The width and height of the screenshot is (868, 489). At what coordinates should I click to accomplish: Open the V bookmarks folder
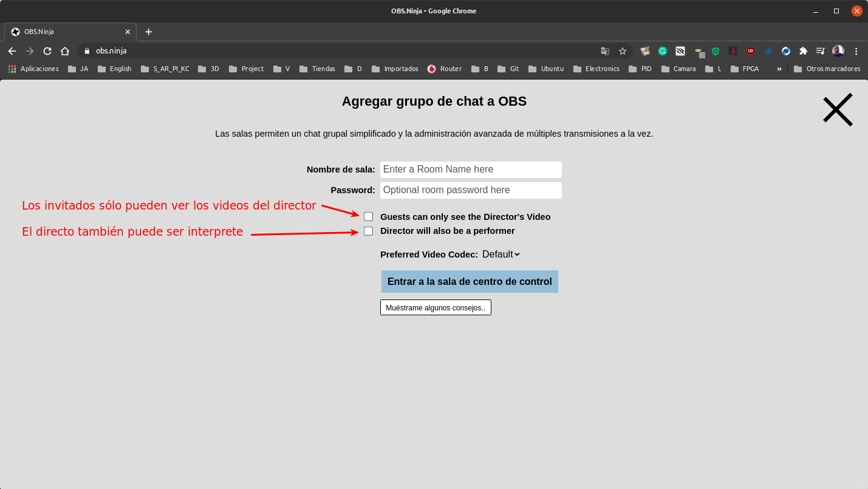281,69
